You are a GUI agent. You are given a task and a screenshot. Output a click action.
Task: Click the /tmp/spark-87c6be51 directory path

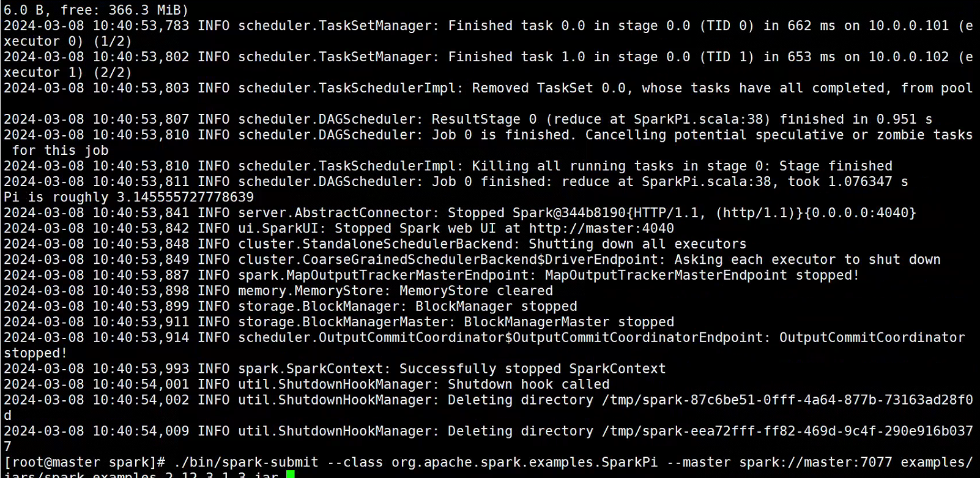click(x=787, y=400)
